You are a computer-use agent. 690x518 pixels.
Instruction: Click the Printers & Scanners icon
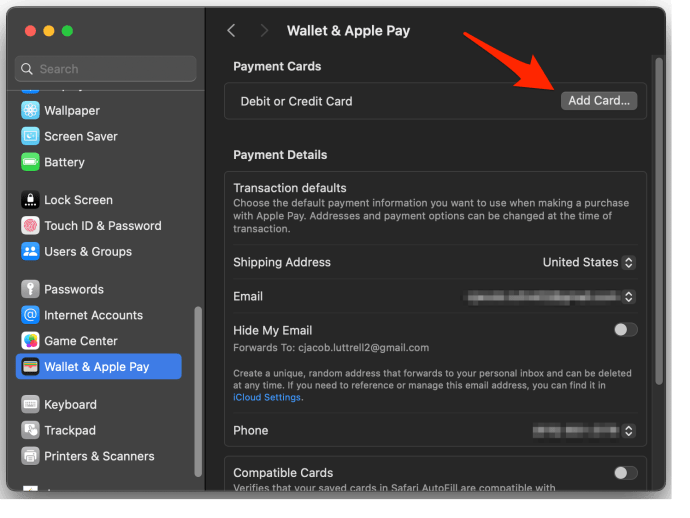point(30,456)
